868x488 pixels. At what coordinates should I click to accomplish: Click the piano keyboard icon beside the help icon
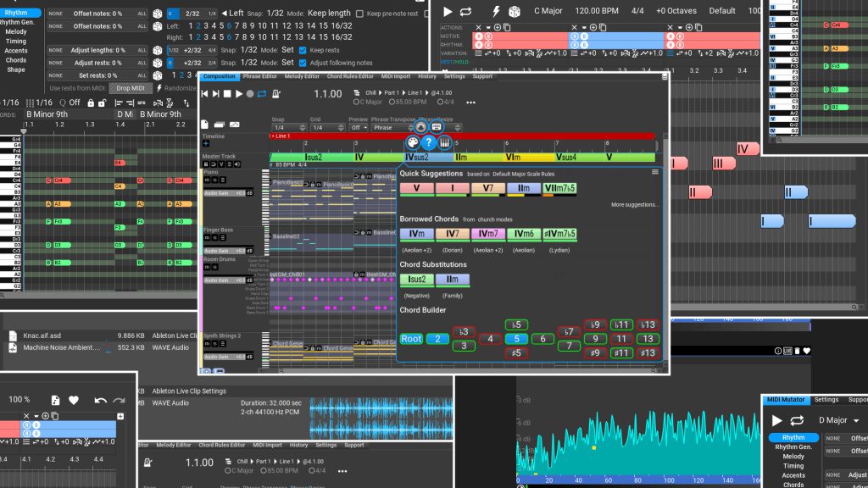[445, 142]
